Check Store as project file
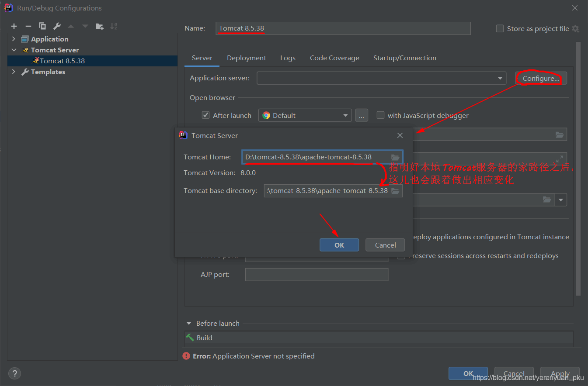Screen dimensions: 588x386 (500, 28)
